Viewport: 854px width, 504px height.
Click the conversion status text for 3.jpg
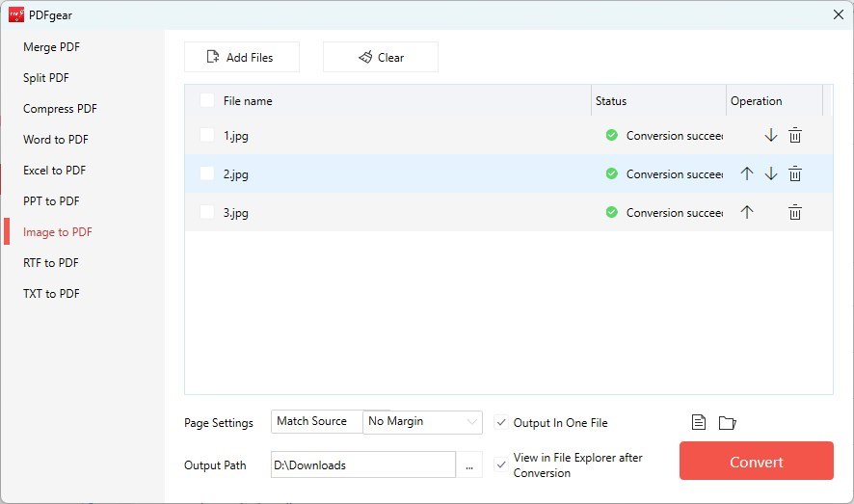click(675, 213)
